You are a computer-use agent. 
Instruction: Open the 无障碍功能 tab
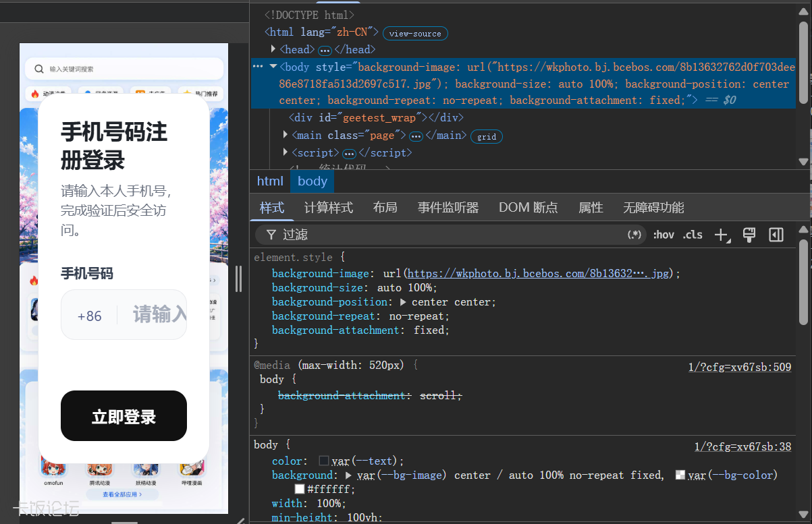pyautogui.click(x=653, y=208)
